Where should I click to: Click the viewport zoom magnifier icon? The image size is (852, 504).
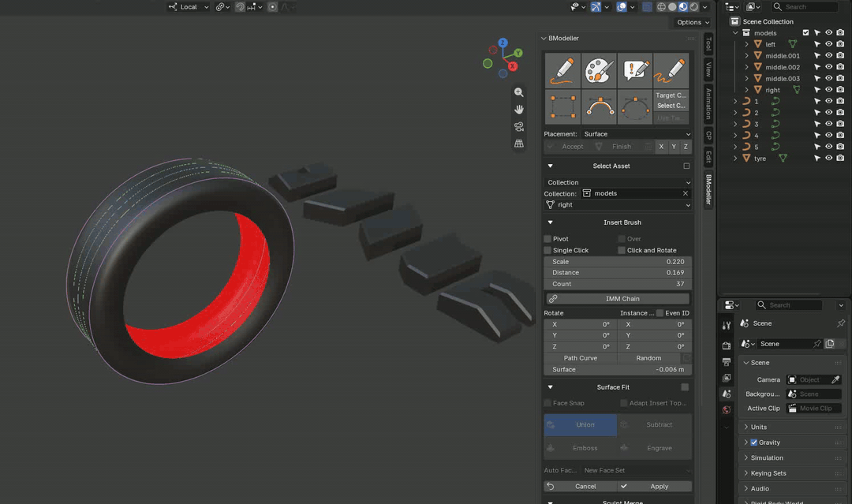point(519,92)
